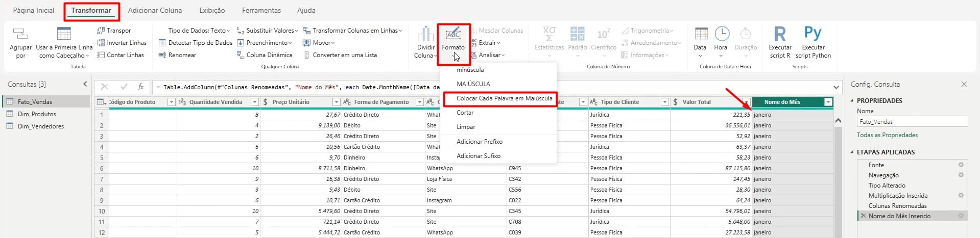Click Converter em uma Lista

[x=340, y=55]
